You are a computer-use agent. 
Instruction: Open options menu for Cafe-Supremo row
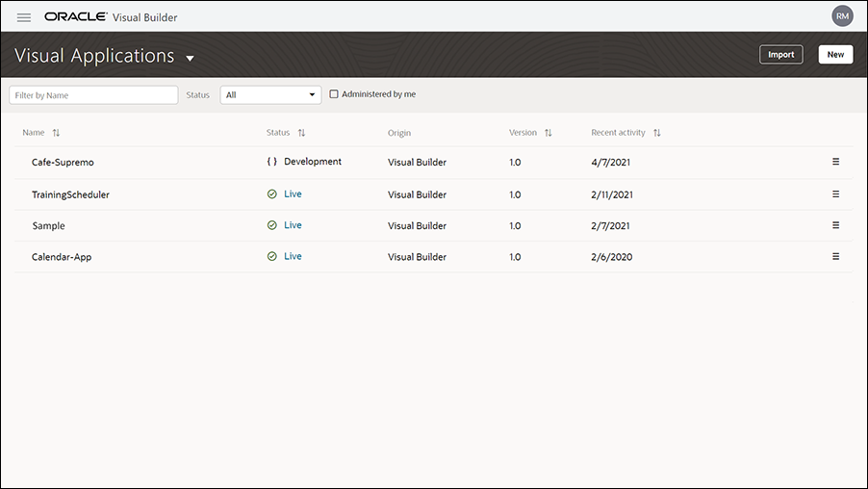836,162
